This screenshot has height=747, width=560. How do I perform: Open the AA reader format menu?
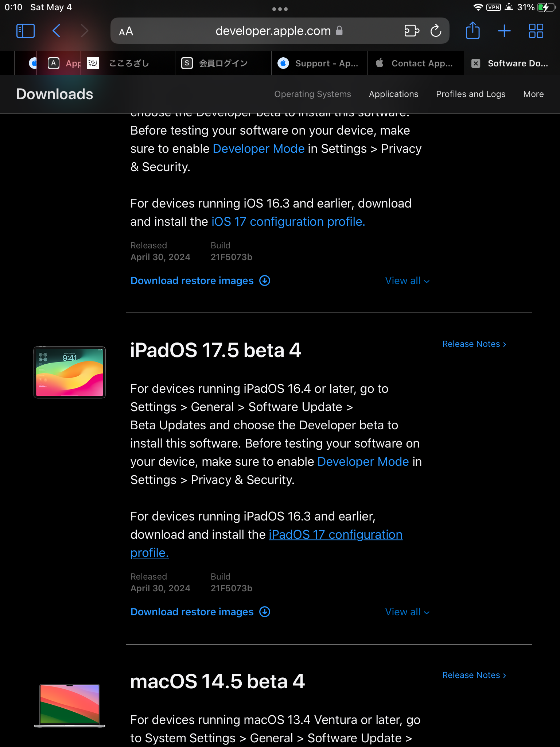[126, 31]
